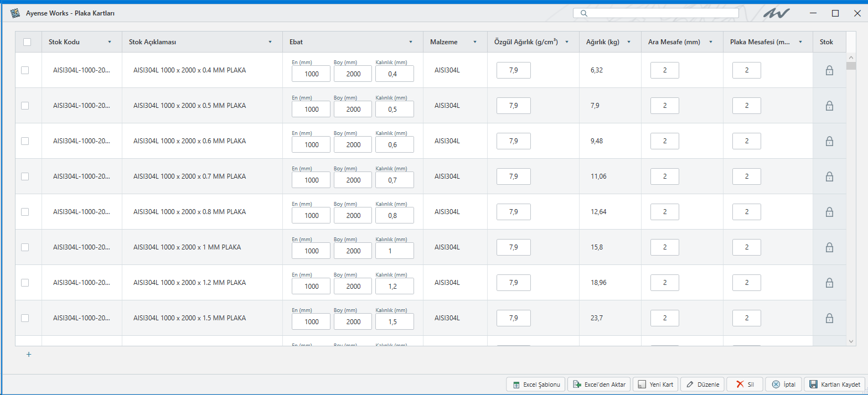
Task: Expand the Özgül Ağırlık column filter dropdown
Action: (567, 42)
